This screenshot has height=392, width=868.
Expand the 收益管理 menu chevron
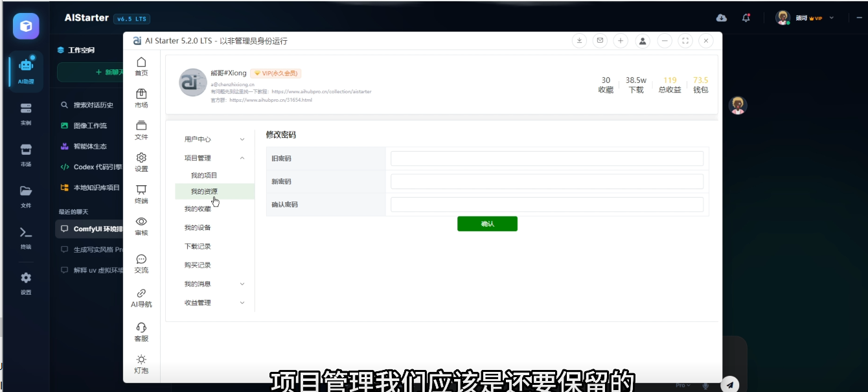[x=242, y=303]
